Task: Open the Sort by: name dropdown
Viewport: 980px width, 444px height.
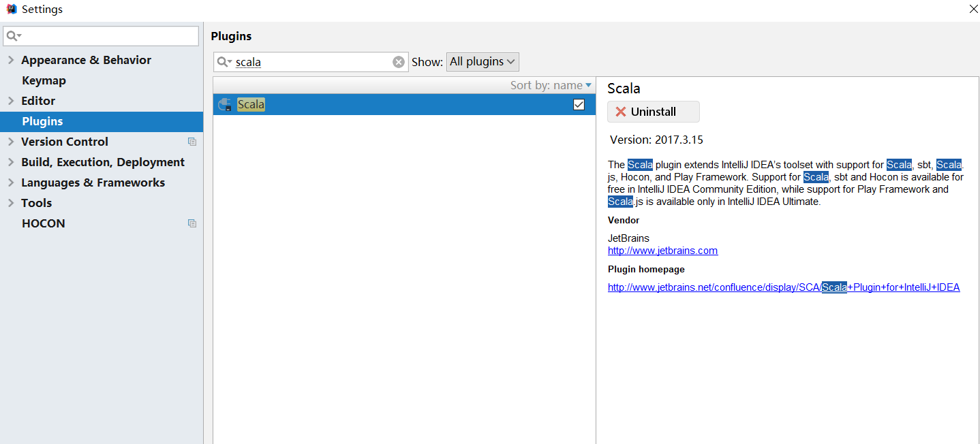Action: coord(551,85)
